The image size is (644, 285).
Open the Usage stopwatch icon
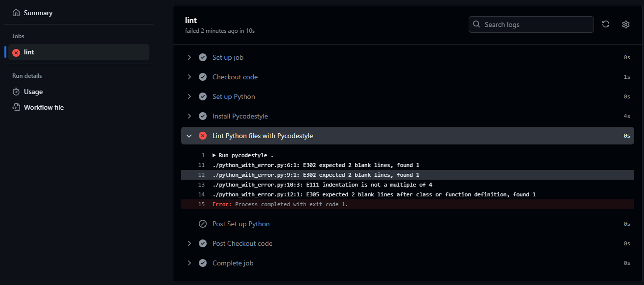[x=16, y=92]
